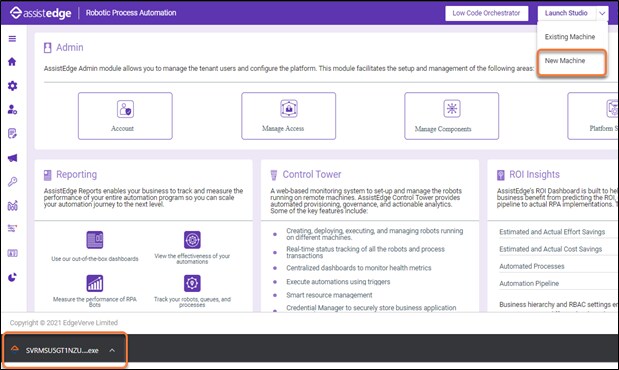The width and height of the screenshot is (619, 370).
Task: Go to Home via sidebar house icon
Action: [x=12, y=62]
